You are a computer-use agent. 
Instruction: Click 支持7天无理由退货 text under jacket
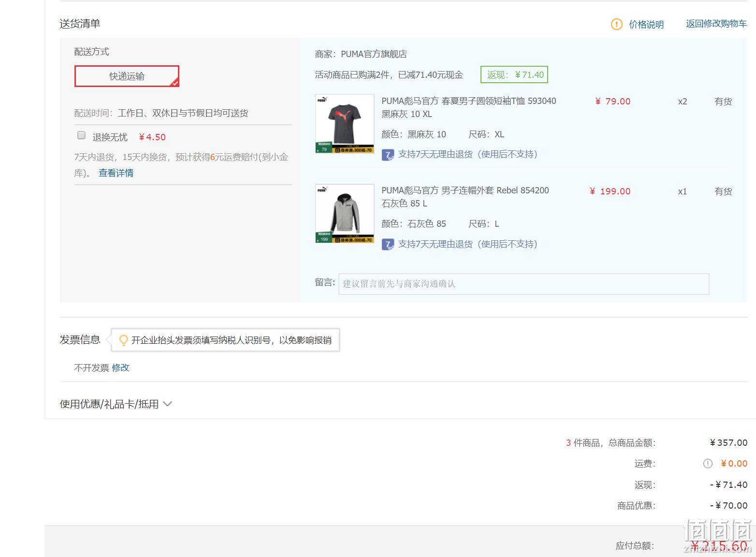[x=468, y=244]
